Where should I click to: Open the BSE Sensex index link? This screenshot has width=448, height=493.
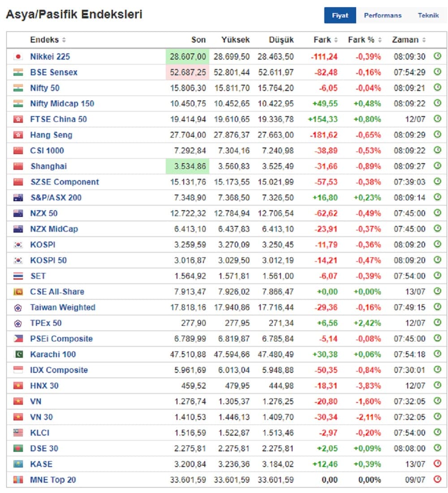(54, 72)
